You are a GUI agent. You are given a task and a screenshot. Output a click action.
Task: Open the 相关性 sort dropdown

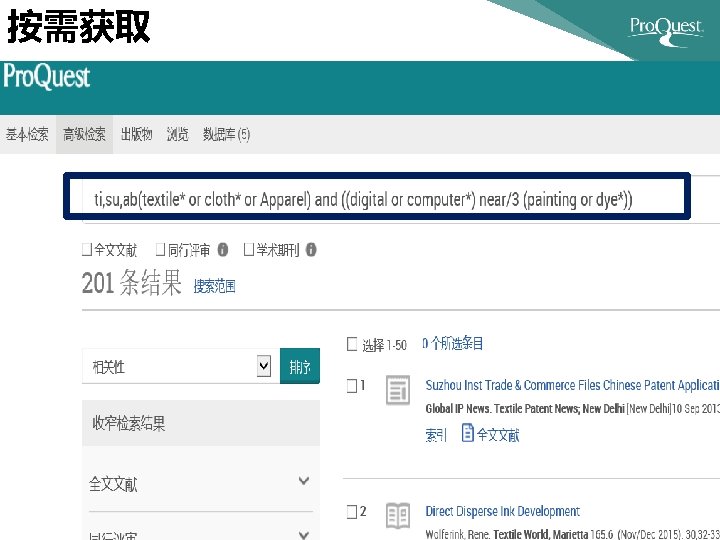[x=181, y=366]
